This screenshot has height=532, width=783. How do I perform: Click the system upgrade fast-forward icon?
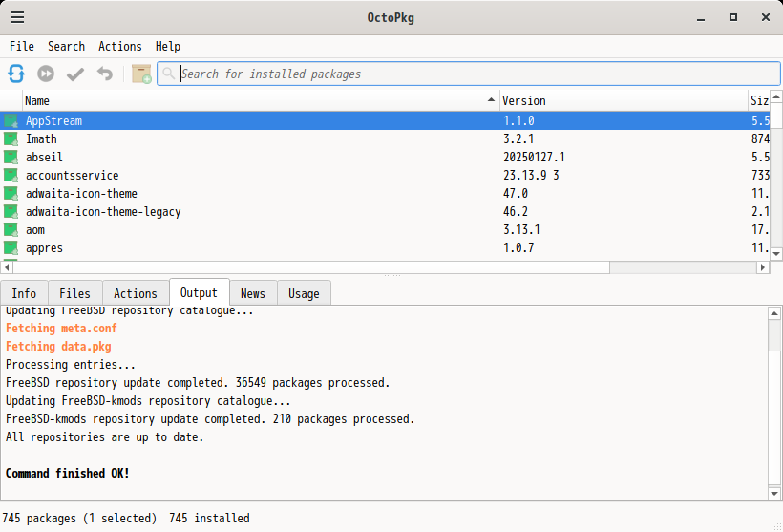46,74
